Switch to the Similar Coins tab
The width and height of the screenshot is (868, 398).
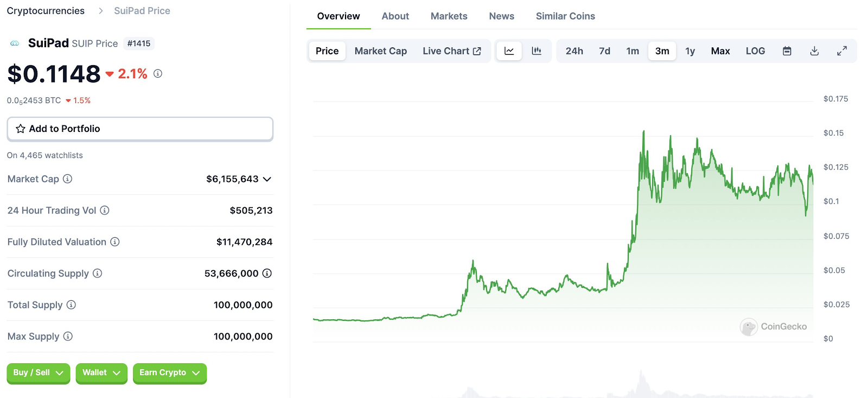point(565,16)
